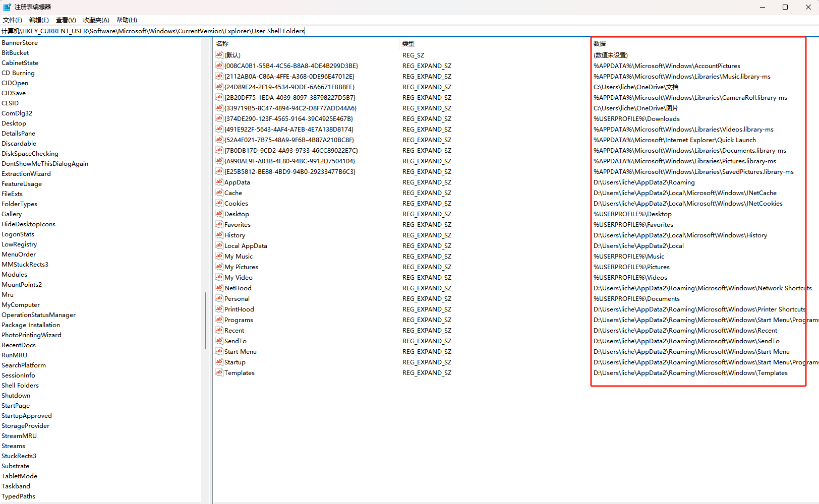Click the 类型 column header
The image size is (819, 504).
[408, 43]
